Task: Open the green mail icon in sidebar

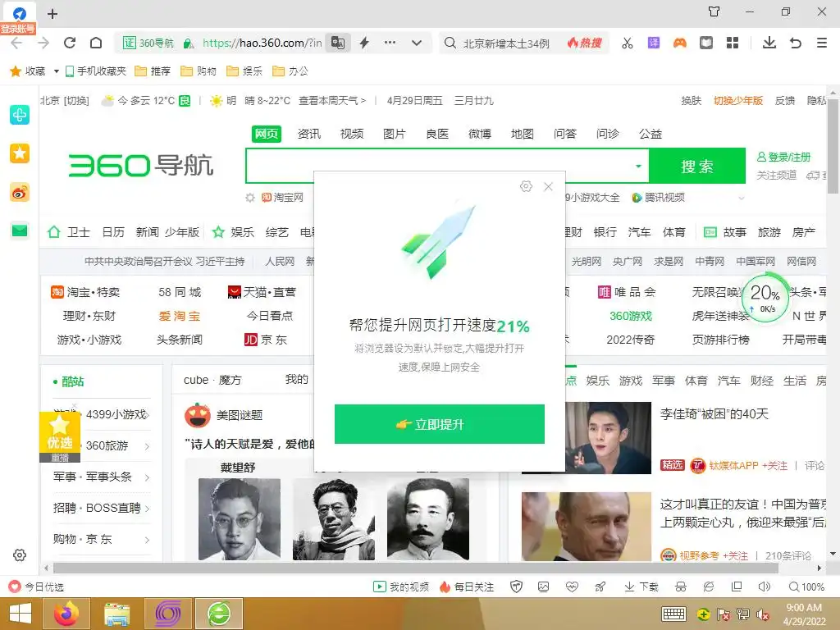Action: tap(20, 231)
